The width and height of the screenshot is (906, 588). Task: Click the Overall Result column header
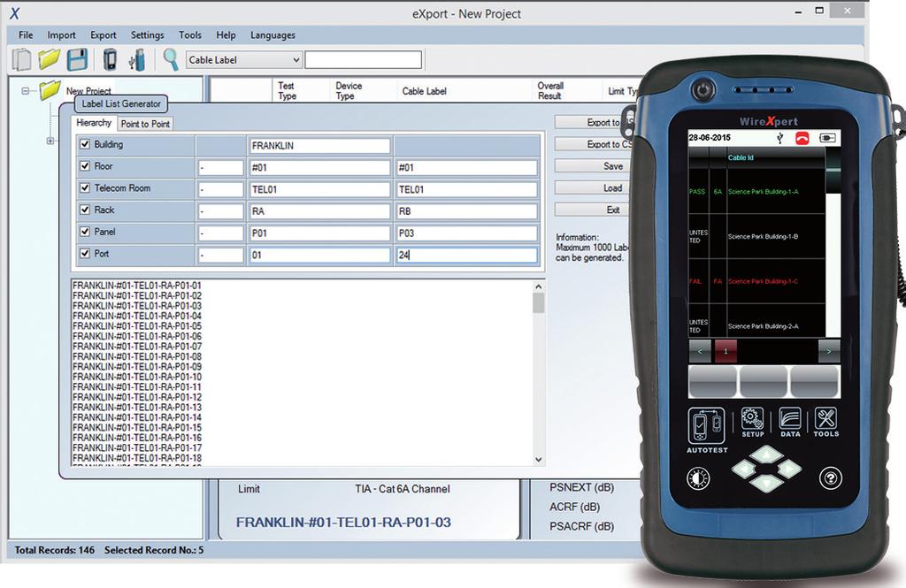pos(550,91)
